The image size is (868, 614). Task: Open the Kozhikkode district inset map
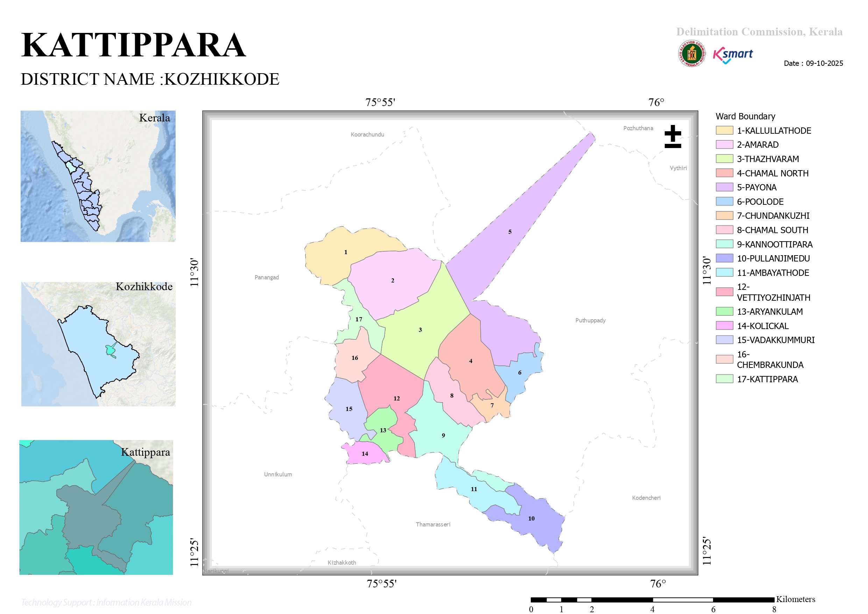[x=98, y=344]
